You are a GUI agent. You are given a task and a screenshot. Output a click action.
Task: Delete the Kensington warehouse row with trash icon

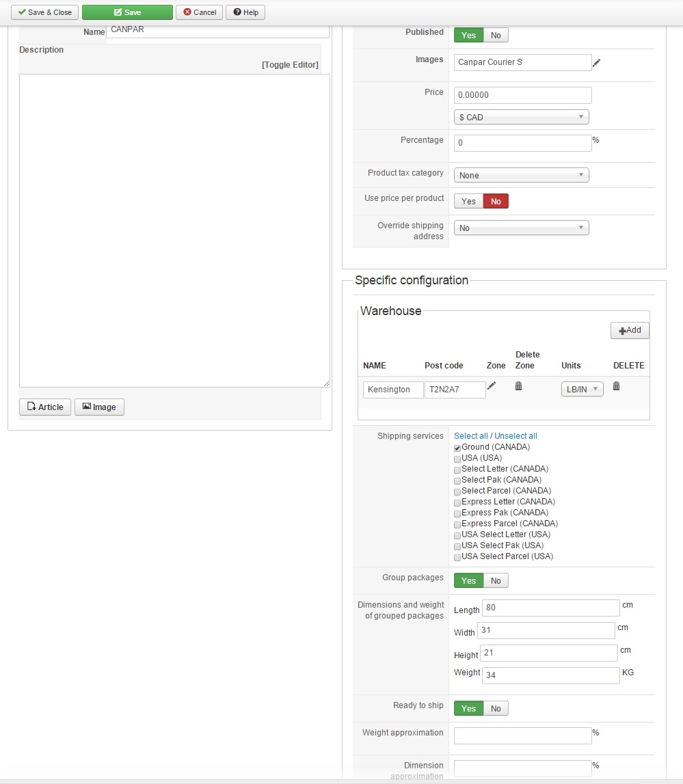click(x=616, y=386)
